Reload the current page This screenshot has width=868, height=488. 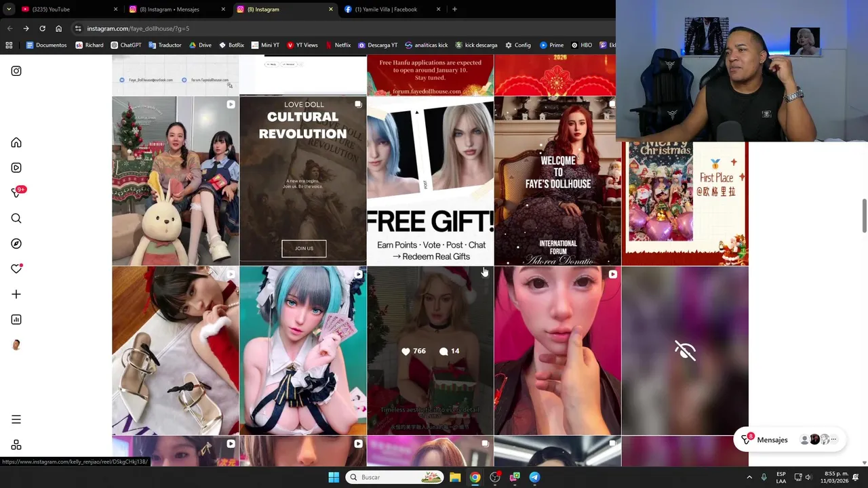click(x=42, y=28)
